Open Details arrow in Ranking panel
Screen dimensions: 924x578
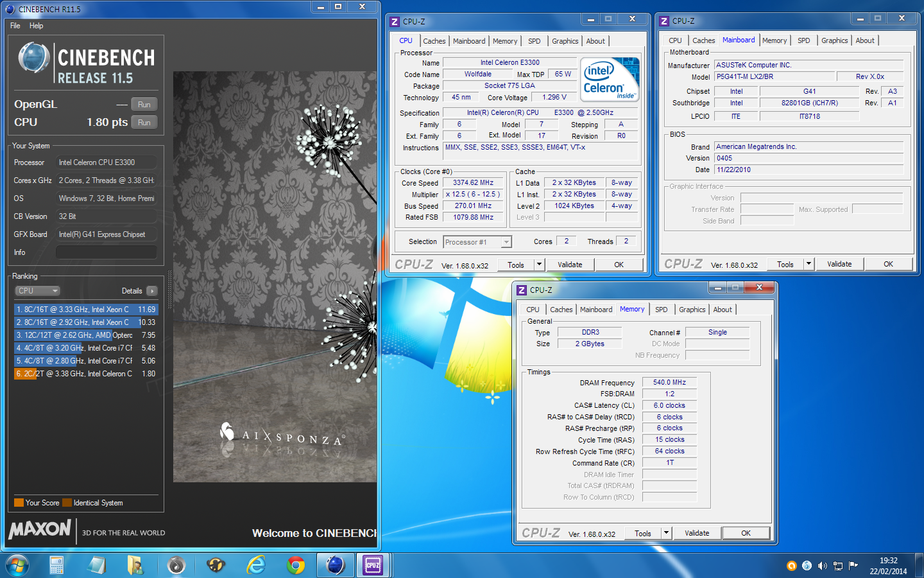click(151, 291)
